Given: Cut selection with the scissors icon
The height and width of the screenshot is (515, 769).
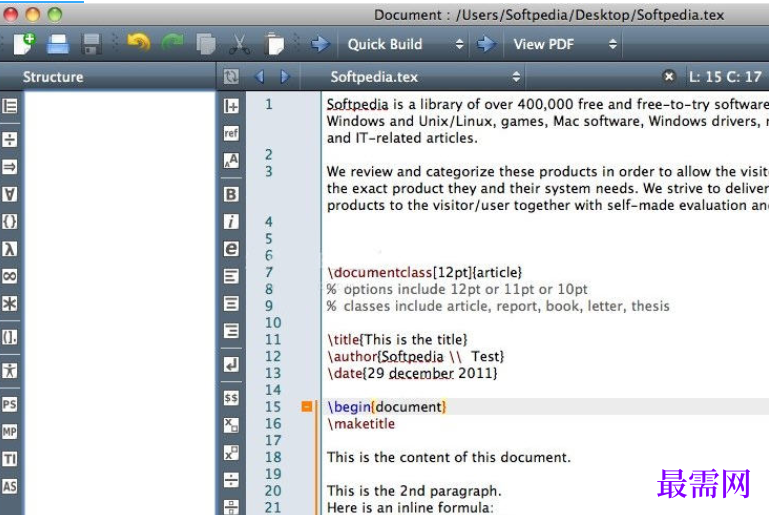Looking at the screenshot, I should (x=239, y=44).
